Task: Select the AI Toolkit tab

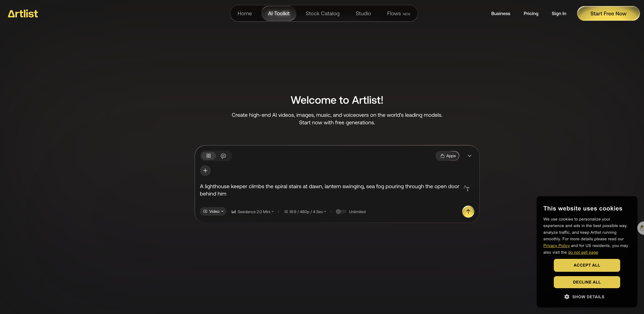Action: [279, 14]
